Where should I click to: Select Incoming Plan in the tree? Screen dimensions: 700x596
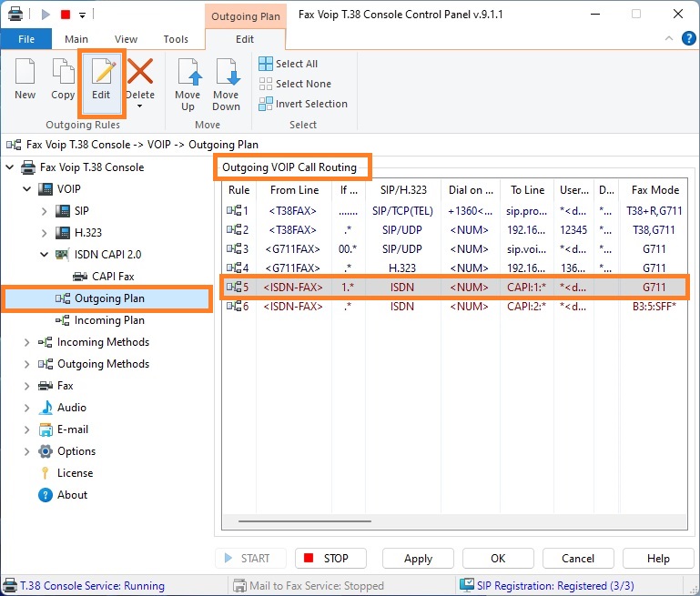tap(109, 320)
